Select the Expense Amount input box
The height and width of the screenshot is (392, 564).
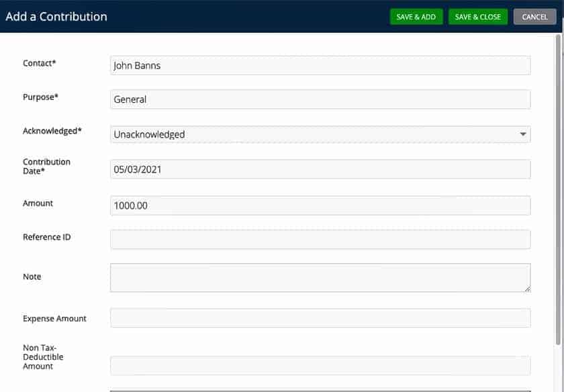click(x=320, y=318)
